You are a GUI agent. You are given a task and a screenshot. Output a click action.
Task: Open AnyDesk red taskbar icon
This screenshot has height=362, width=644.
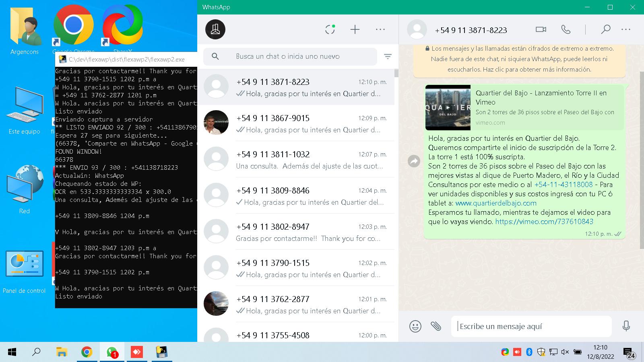tap(137, 352)
